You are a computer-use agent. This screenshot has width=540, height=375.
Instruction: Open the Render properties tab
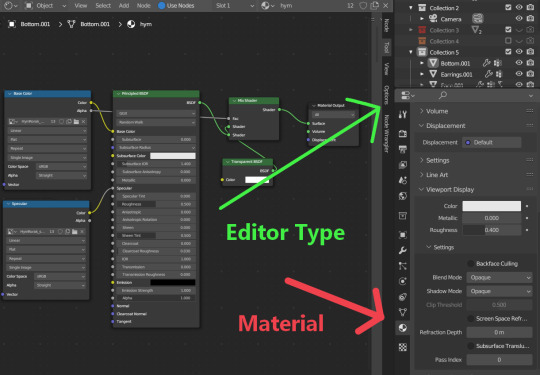click(402, 134)
